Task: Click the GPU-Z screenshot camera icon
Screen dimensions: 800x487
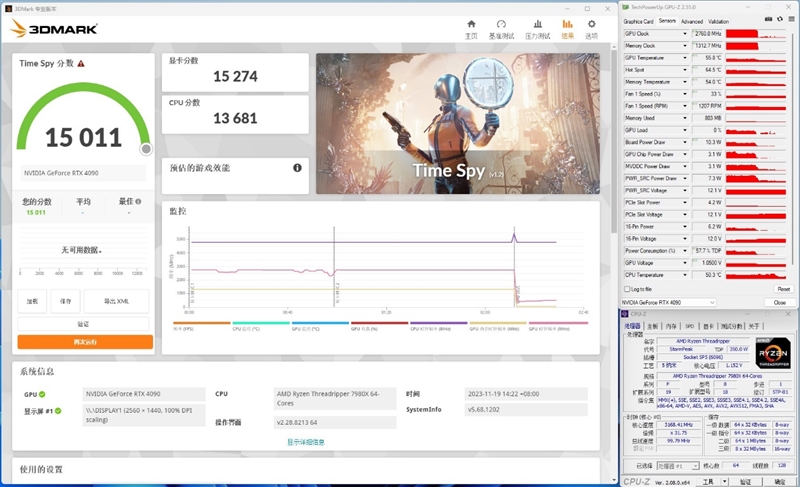Action: (768, 19)
